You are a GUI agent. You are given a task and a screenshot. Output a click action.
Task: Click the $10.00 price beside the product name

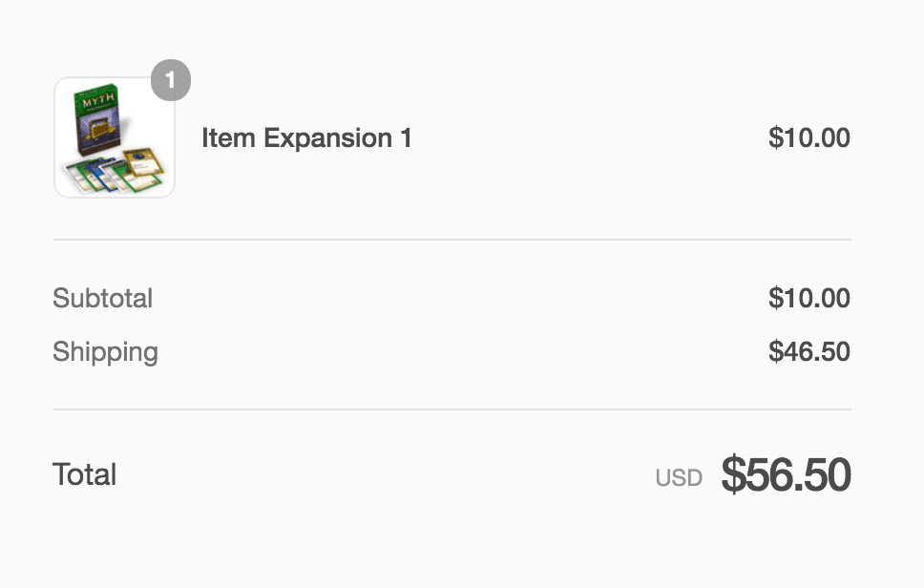pos(809,137)
